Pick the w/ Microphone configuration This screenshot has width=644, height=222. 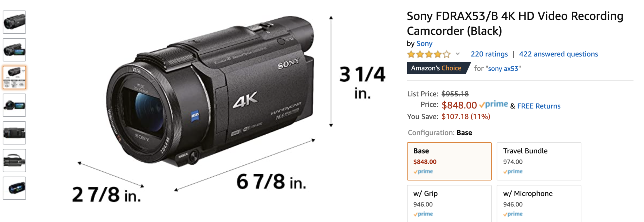(539, 203)
